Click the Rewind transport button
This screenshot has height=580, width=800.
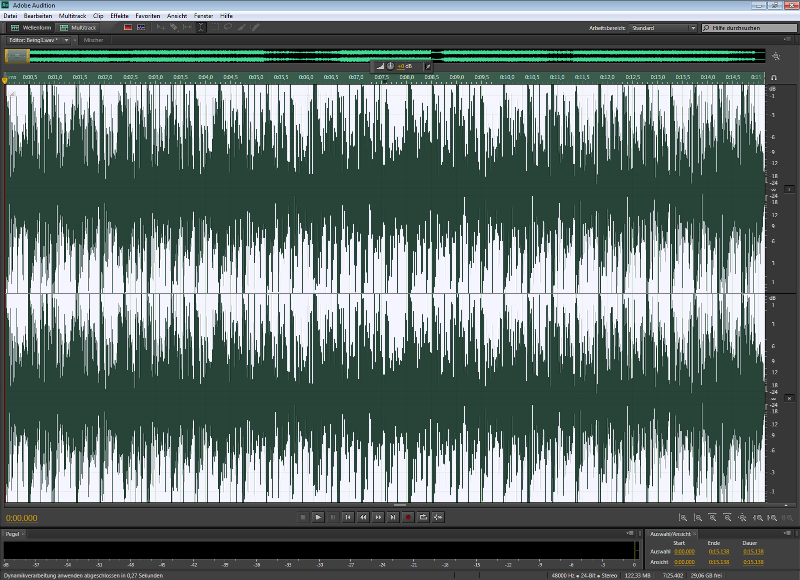point(363,517)
